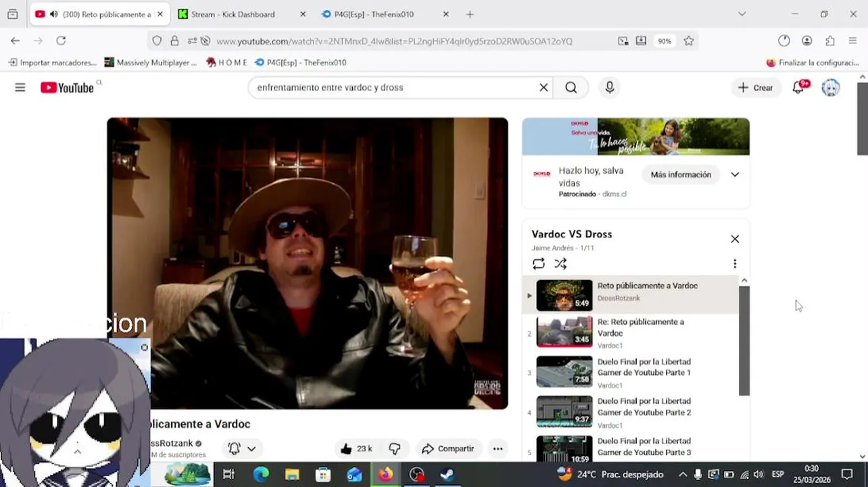
Task: Open Windows notification center
Action: pos(847,474)
